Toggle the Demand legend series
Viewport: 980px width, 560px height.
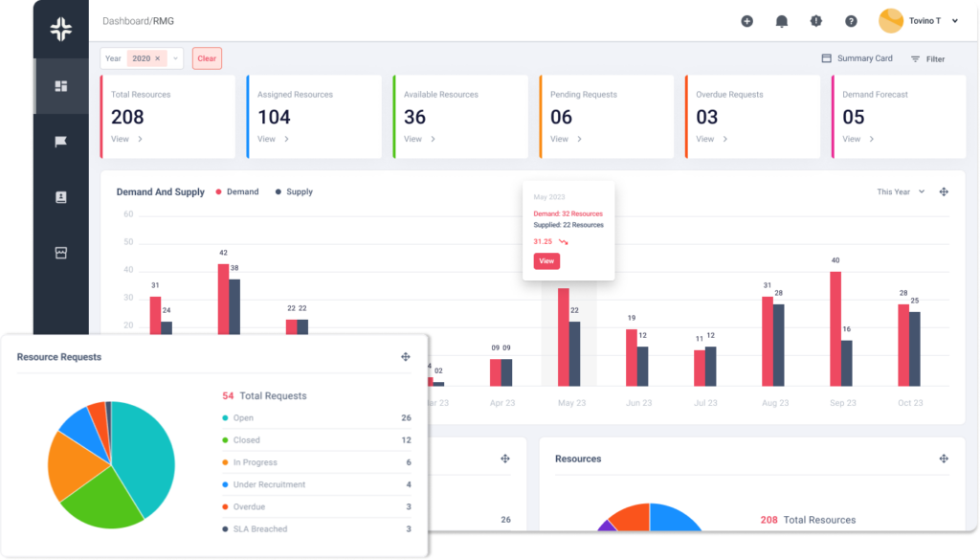point(236,191)
